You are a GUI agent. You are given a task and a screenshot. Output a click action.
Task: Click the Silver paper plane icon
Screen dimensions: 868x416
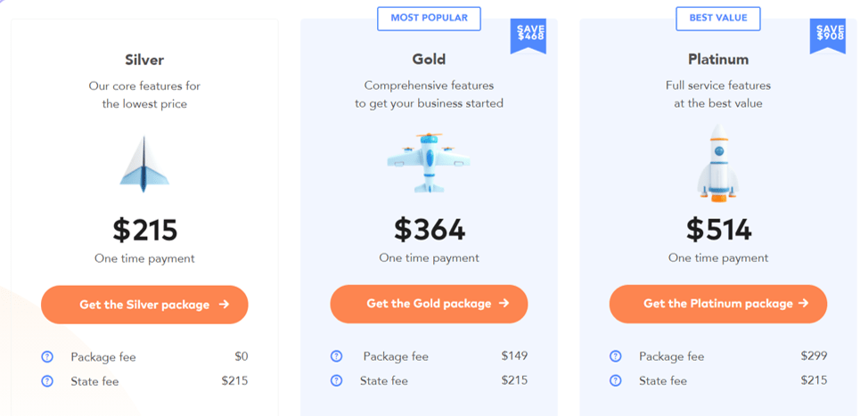pos(144,165)
